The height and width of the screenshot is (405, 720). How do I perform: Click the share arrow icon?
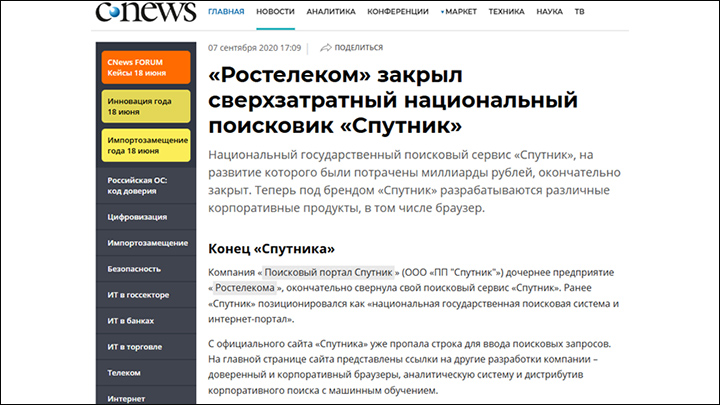point(326,47)
